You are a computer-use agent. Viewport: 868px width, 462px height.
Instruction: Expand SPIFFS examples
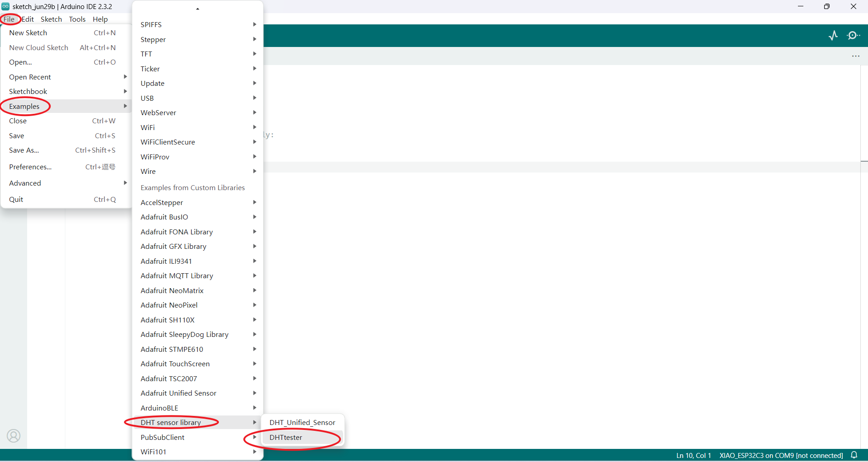point(198,24)
